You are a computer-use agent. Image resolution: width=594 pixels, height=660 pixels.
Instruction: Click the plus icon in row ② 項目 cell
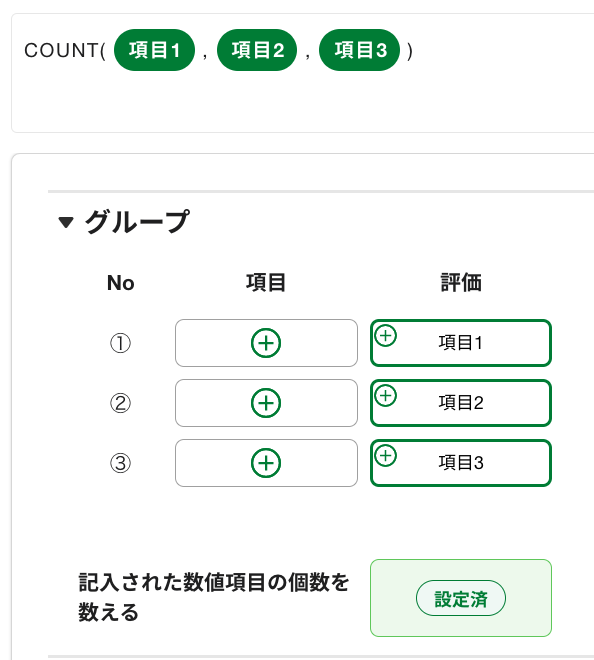pos(266,403)
